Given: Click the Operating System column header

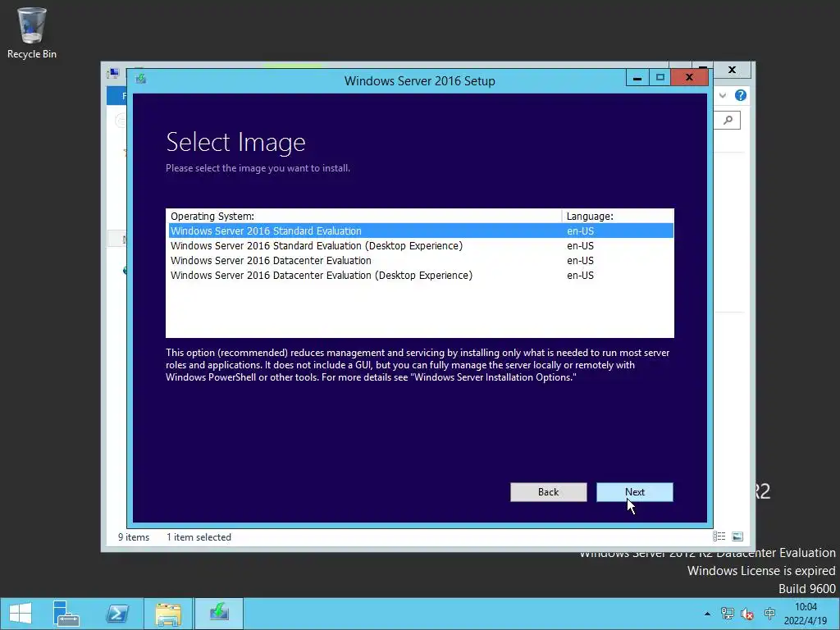Looking at the screenshot, I should coord(364,217).
